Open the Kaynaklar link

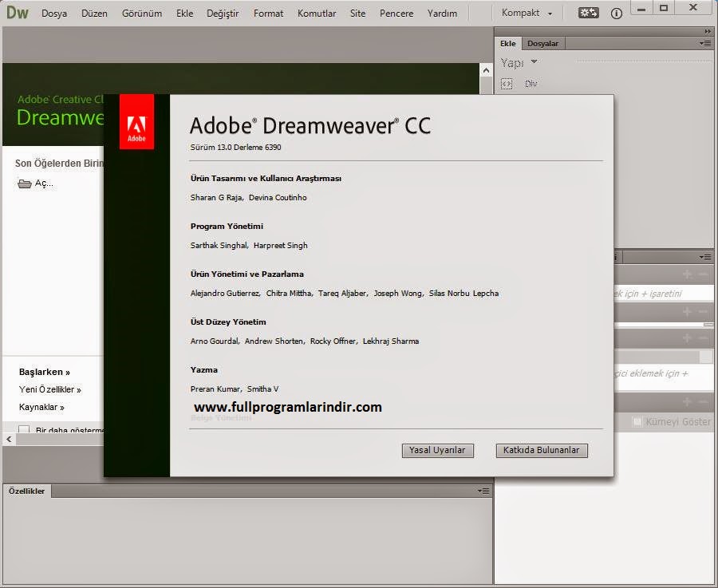pyautogui.click(x=41, y=407)
